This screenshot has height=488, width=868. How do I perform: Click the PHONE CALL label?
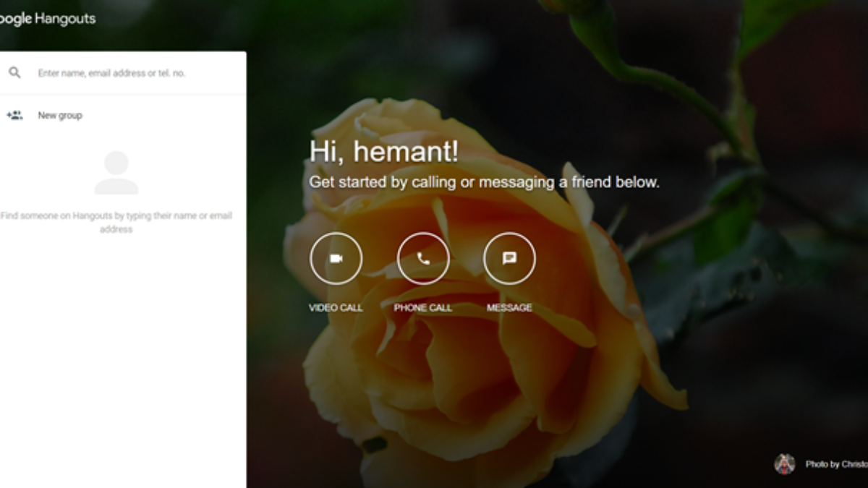point(423,308)
